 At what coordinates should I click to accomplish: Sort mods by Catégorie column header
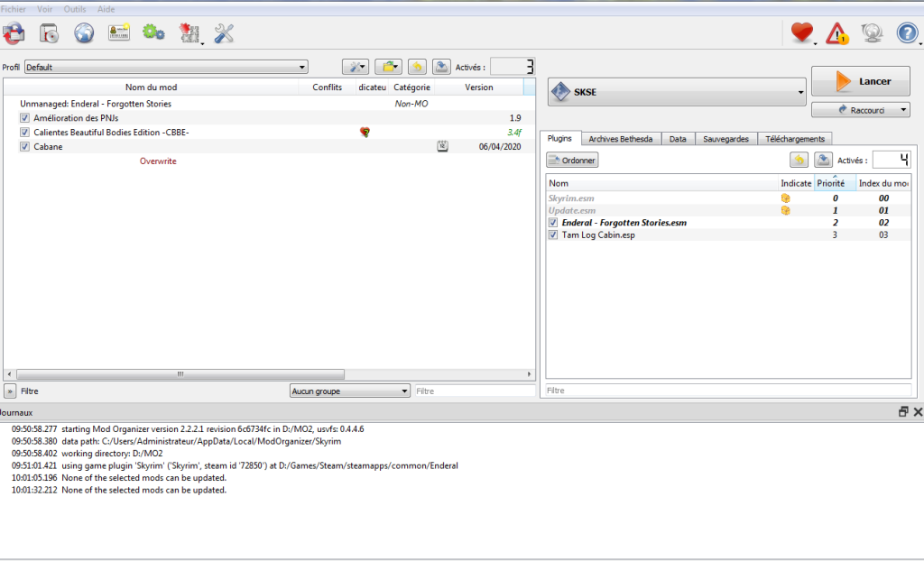coord(411,87)
